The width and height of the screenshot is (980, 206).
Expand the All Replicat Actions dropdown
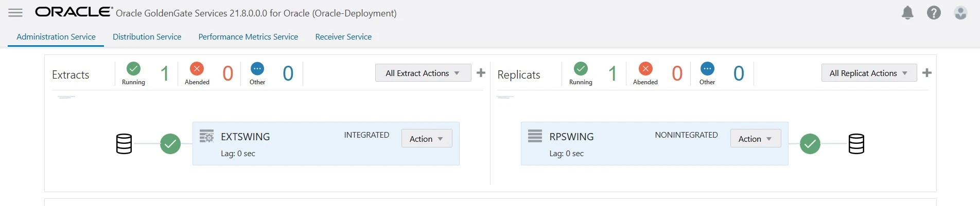coord(869,73)
